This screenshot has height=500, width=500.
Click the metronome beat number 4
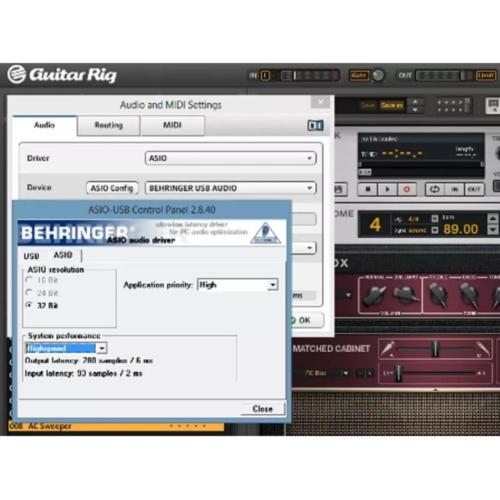375,224
